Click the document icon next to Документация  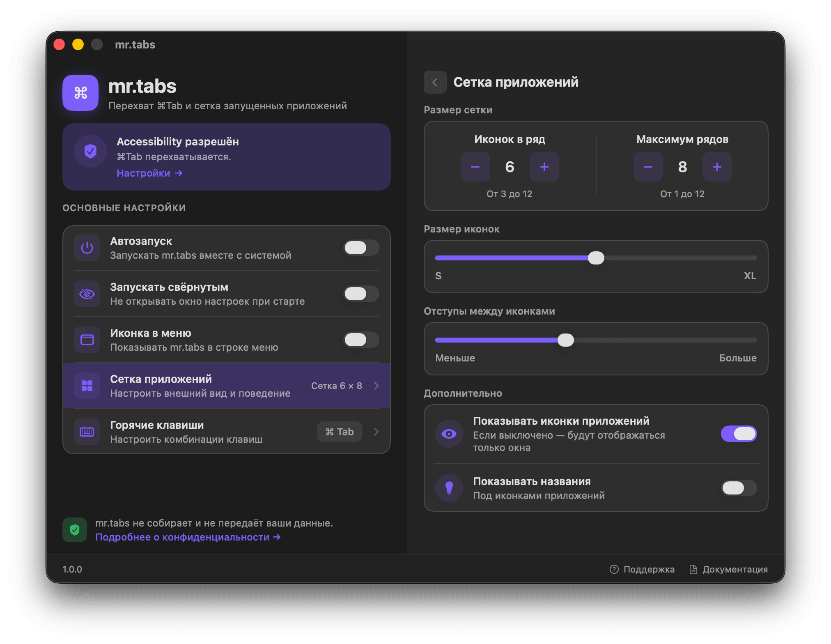(x=693, y=569)
